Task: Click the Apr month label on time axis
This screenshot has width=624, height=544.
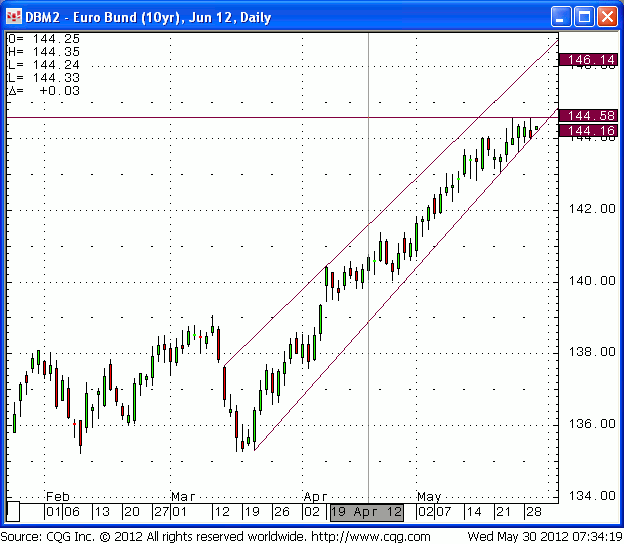Action: tap(316, 496)
